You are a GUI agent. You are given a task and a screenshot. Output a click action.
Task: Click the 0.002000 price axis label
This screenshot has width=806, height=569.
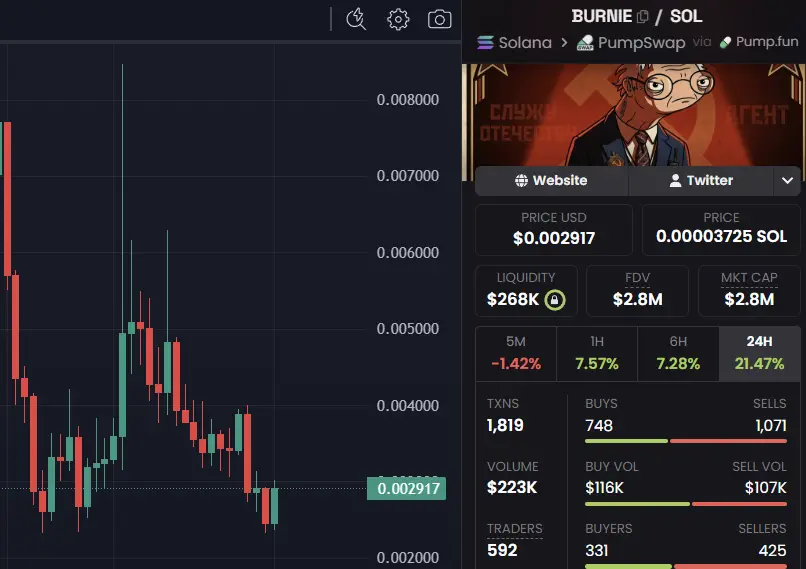[408, 558]
